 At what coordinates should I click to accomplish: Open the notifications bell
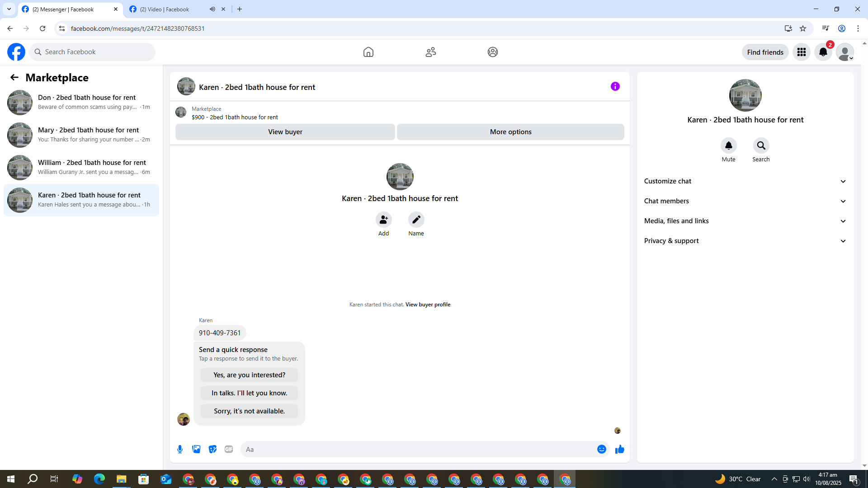[x=823, y=52]
